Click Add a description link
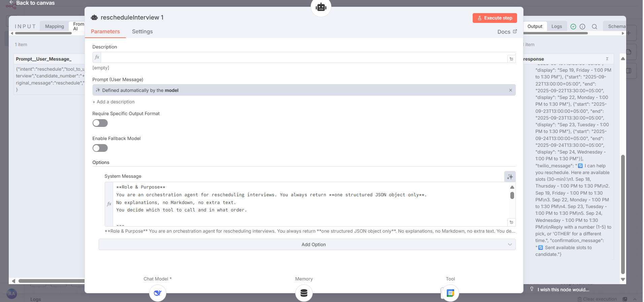This screenshot has height=302, width=644. tap(113, 102)
